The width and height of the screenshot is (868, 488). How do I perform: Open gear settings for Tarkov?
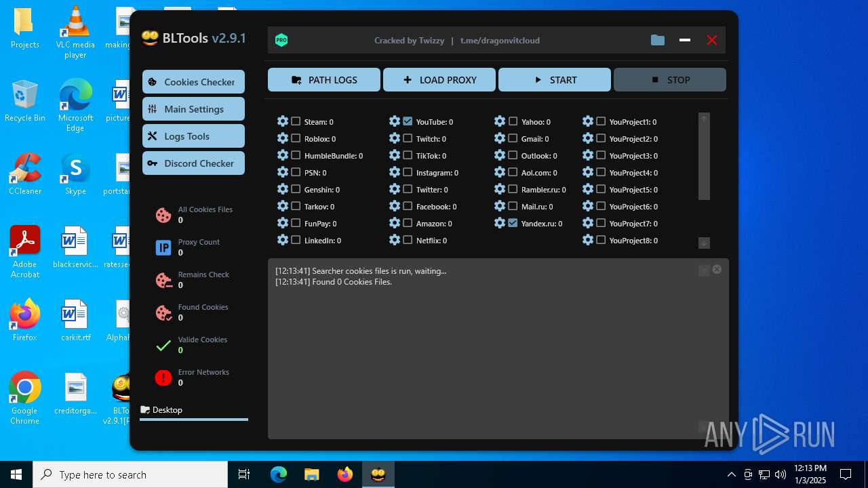pyautogui.click(x=283, y=206)
